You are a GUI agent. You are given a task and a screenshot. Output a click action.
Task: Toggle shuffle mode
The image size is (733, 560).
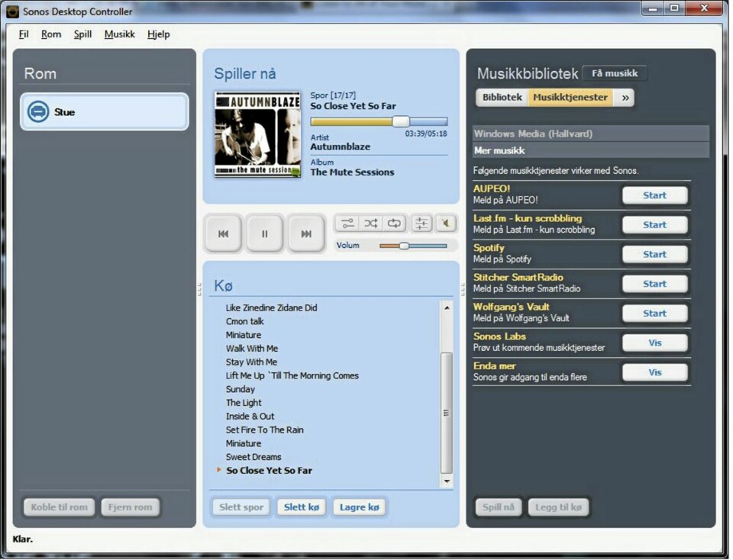point(371,224)
